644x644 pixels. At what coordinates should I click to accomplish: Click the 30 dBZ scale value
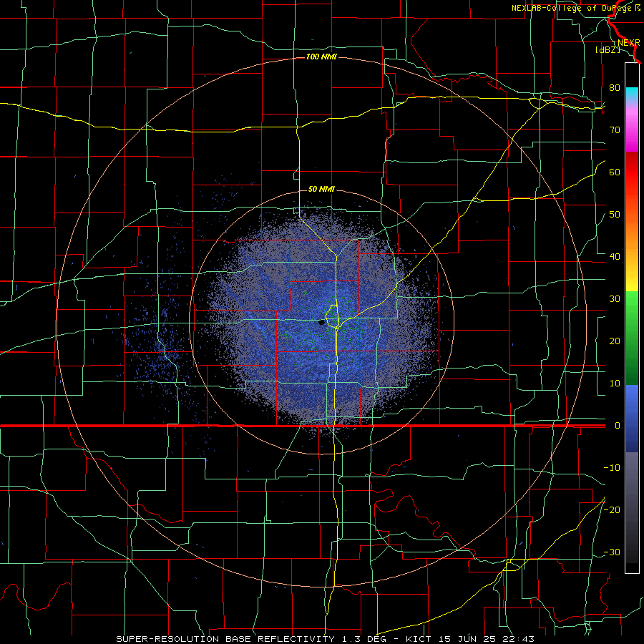[615, 299]
